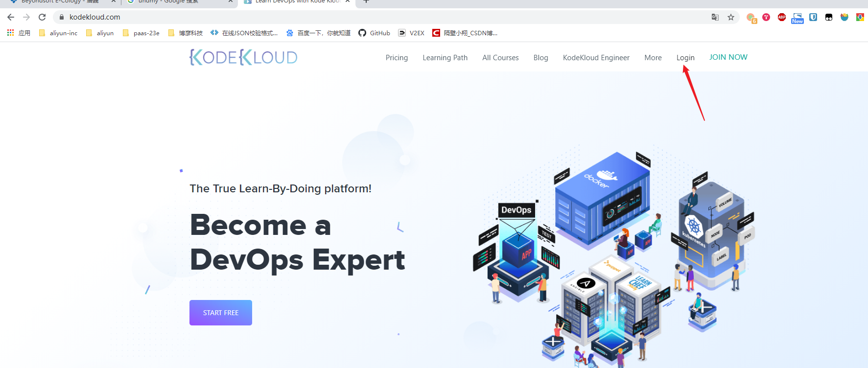The image size is (868, 368).
Task: Open the Google Translate page icon
Action: click(x=715, y=17)
